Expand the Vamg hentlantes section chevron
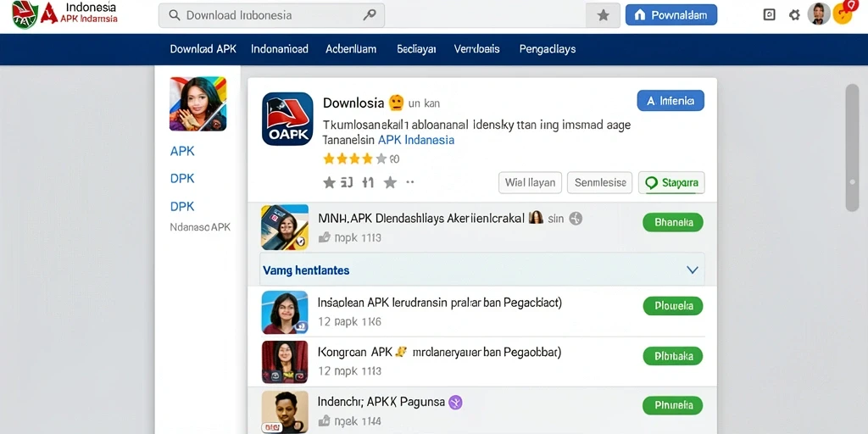 [x=692, y=270]
